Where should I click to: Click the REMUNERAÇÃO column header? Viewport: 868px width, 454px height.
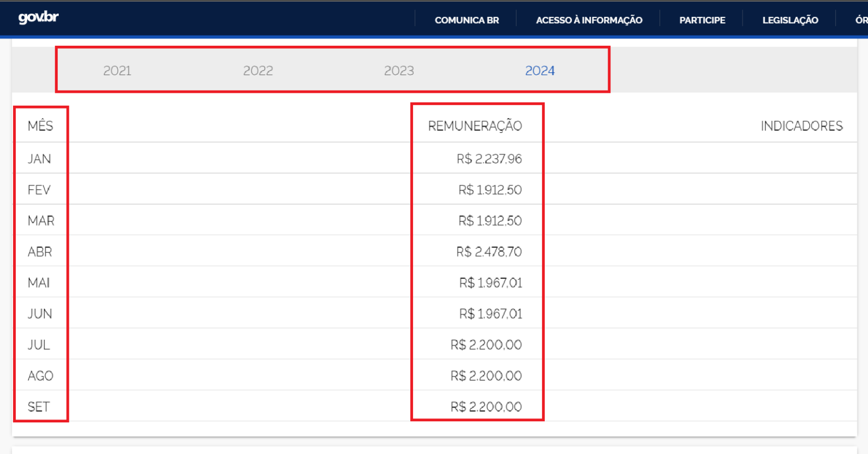pyautogui.click(x=475, y=126)
